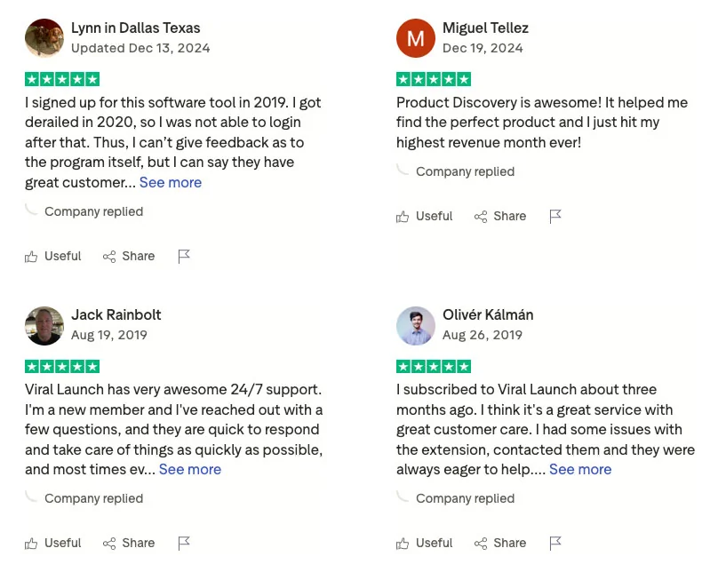Flag Miguel Tellez's review

[x=555, y=217]
